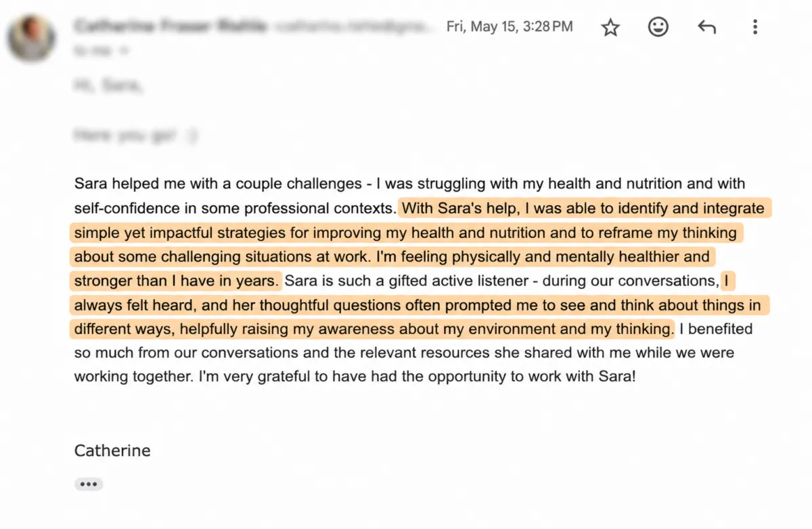The width and height of the screenshot is (812, 529).
Task: Click the Fri, May 15, 3:28 PM timestamp
Action: [x=510, y=26]
